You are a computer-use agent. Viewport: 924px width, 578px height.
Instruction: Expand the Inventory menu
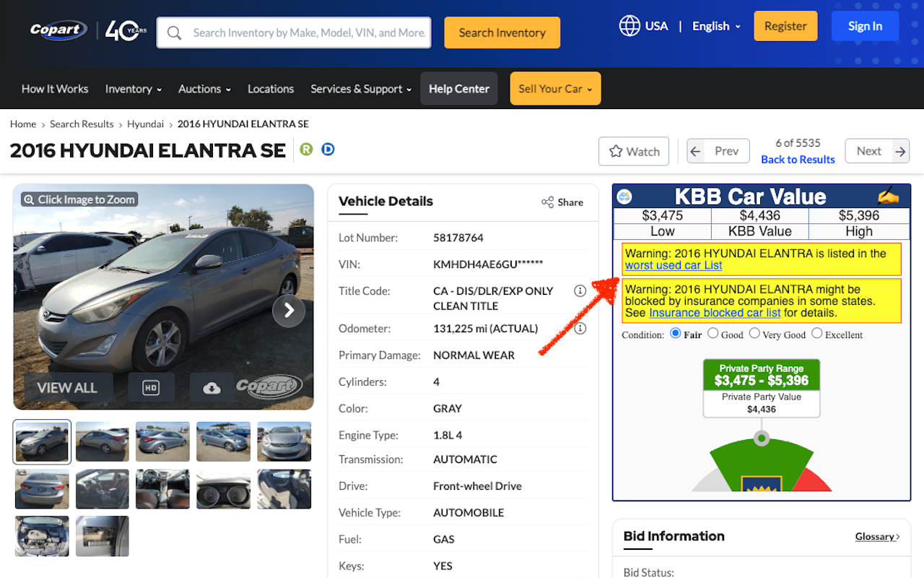134,89
